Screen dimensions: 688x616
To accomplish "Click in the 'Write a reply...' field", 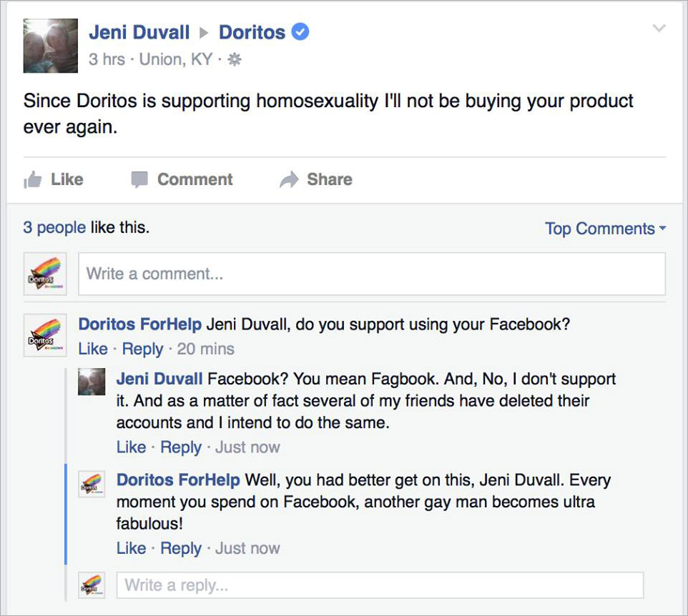I will [x=380, y=585].
